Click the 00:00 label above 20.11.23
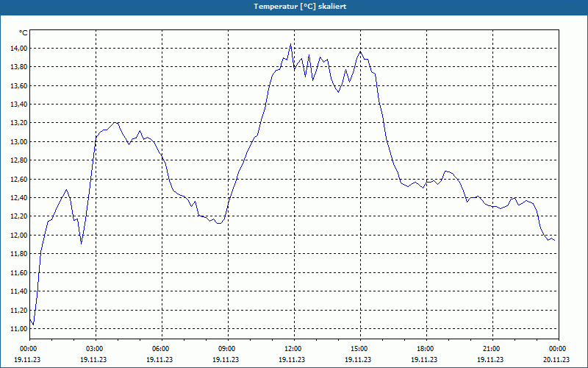The width and height of the screenshot is (588, 368). [x=559, y=349]
